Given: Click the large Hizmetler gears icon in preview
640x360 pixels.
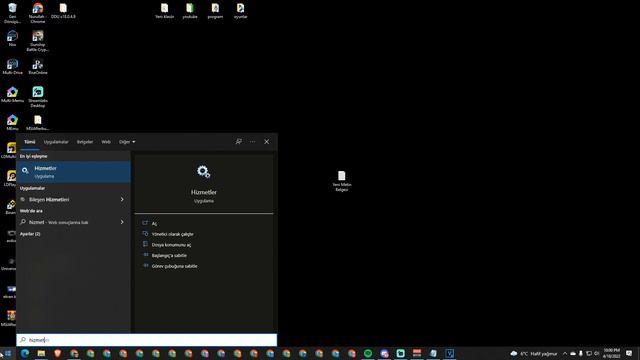Looking at the screenshot, I should click(203, 171).
